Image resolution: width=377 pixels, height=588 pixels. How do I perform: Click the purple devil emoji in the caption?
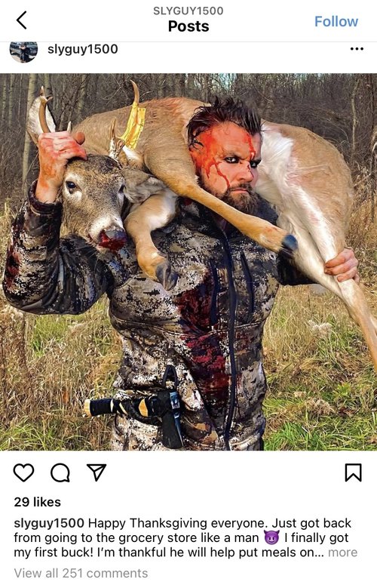point(271,537)
